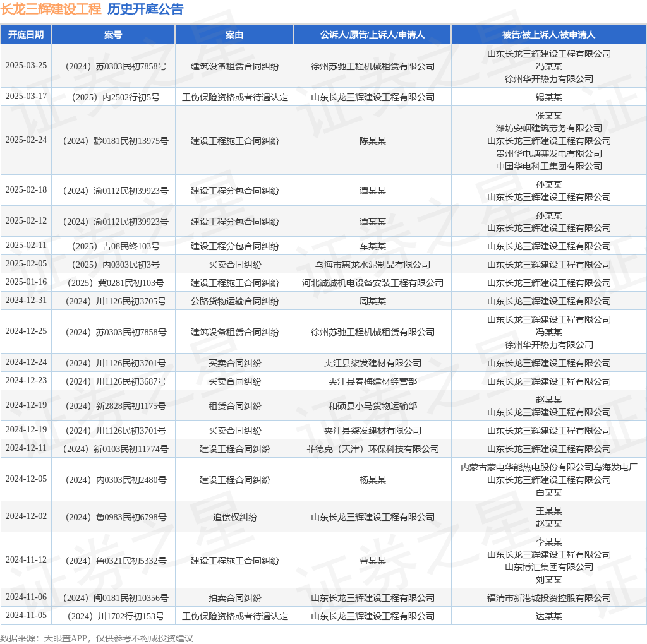Image resolution: width=647 pixels, height=644 pixels.
Task: Click the 被告/被上诉人/被申请人 header
Action: tap(549, 35)
